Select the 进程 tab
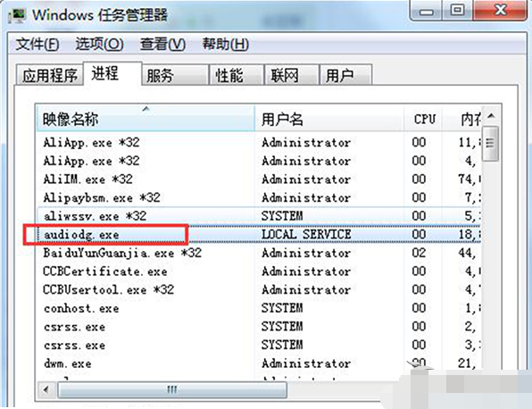Screen dimensions: 532x409 112,73
